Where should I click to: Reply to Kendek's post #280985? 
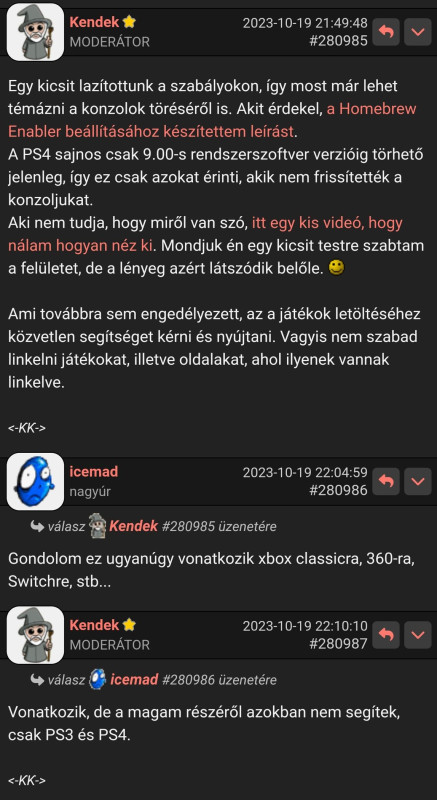click(386, 32)
